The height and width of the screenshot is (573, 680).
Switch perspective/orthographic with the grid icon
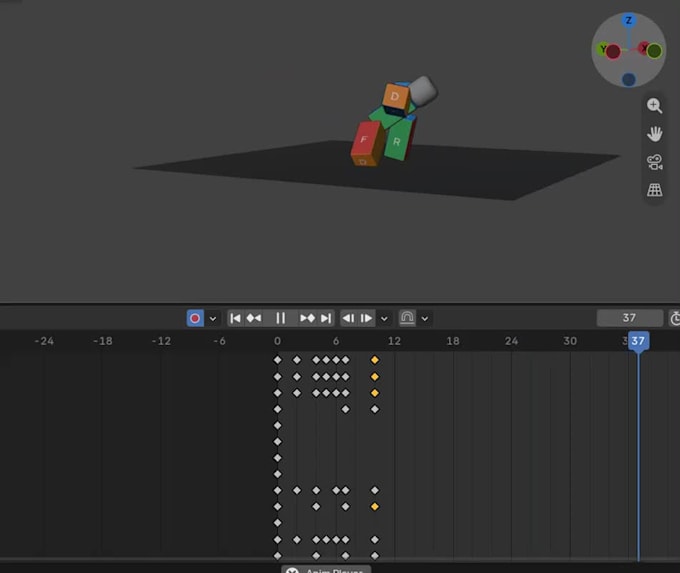pyautogui.click(x=654, y=190)
